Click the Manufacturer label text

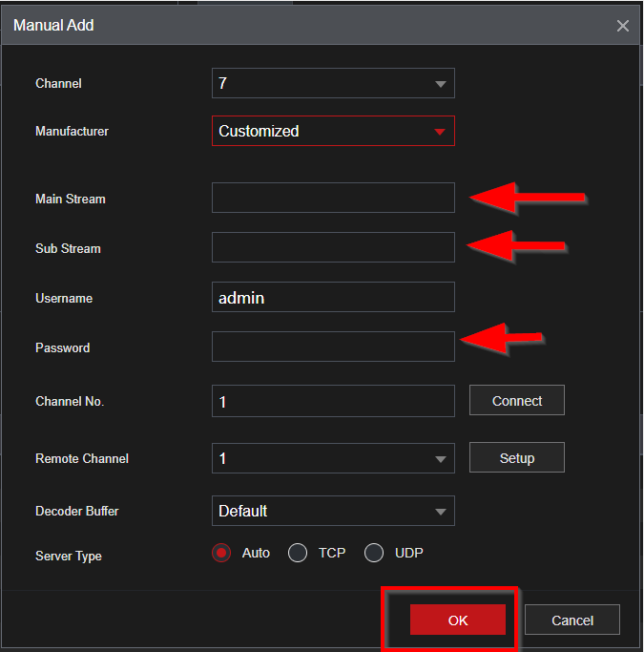(72, 131)
